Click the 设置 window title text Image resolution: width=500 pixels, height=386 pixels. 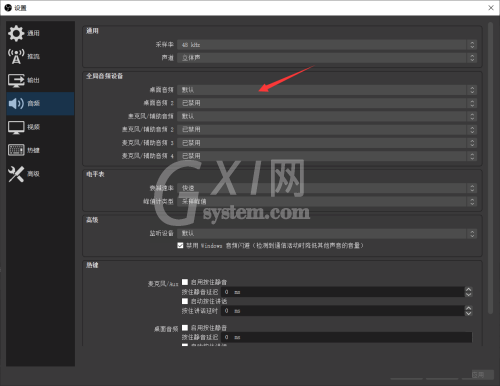click(x=20, y=8)
